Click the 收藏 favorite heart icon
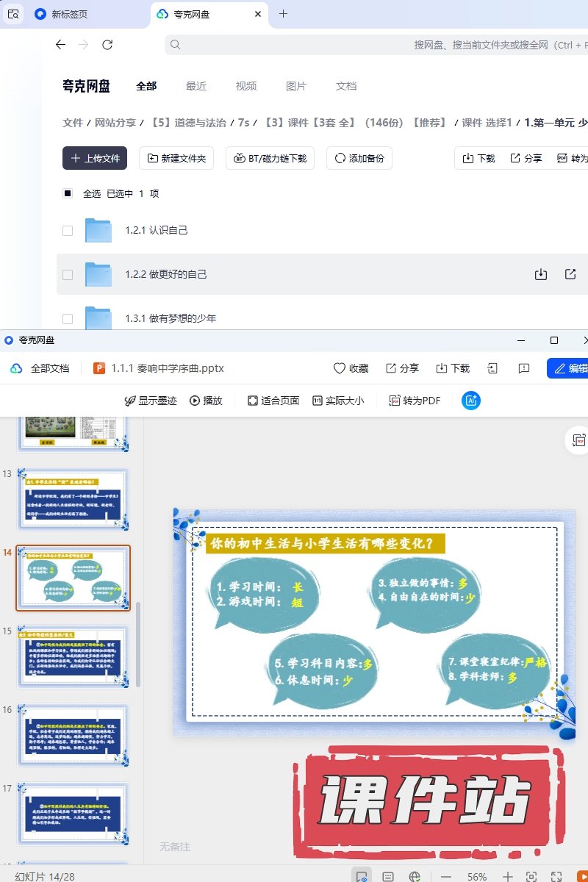The image size is (588, 882). click(351, 368)
